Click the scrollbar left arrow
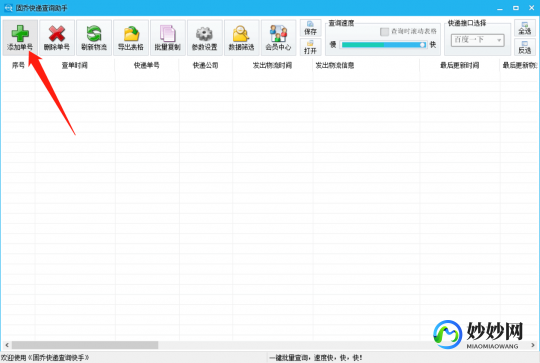The width and height of the screenshot is (540, 363). click(7, 345)
